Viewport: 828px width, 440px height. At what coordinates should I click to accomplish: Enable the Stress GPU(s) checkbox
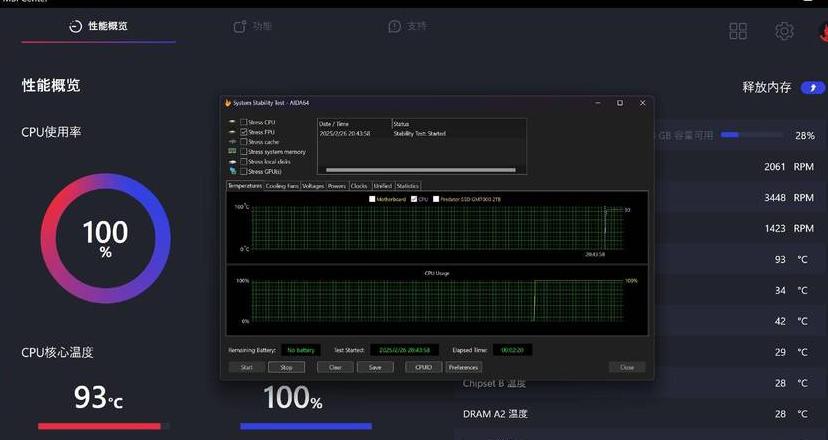(243, 171)
